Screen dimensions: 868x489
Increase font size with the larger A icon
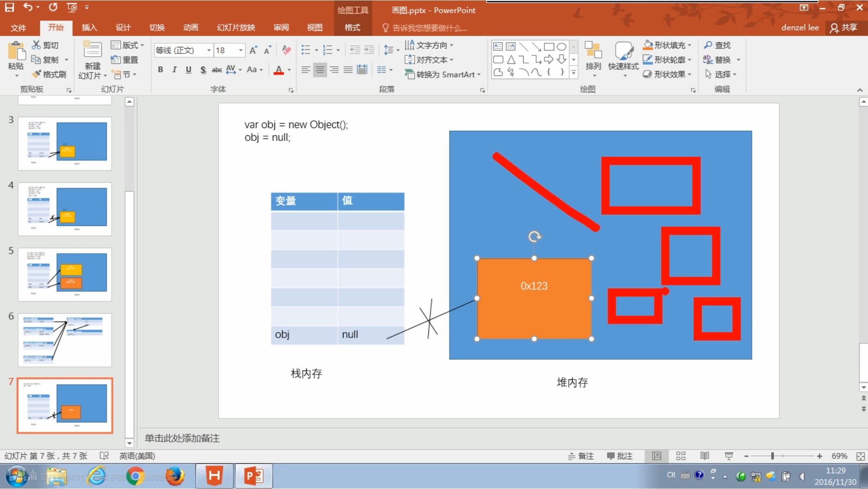(x=253, y=50)
